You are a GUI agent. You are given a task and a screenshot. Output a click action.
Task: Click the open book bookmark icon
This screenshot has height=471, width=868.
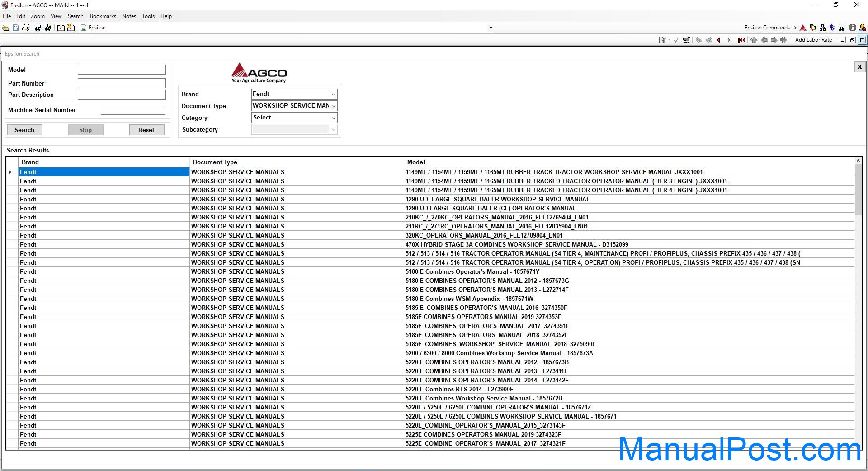tap(61, 28)
